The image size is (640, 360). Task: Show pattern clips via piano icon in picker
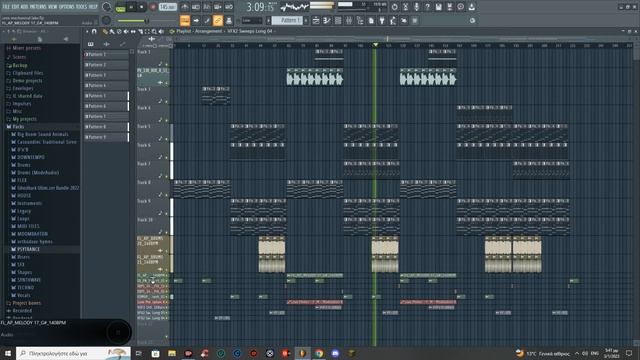[x=91, y=44]
